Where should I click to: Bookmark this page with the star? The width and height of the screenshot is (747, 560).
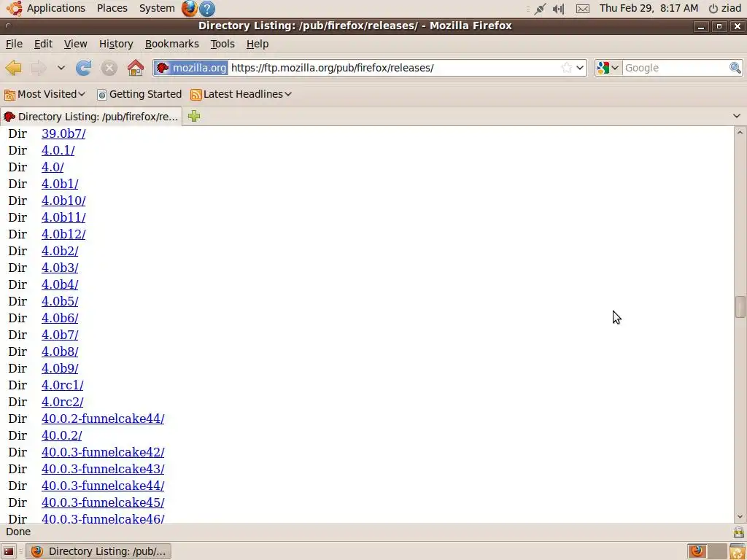566,68
